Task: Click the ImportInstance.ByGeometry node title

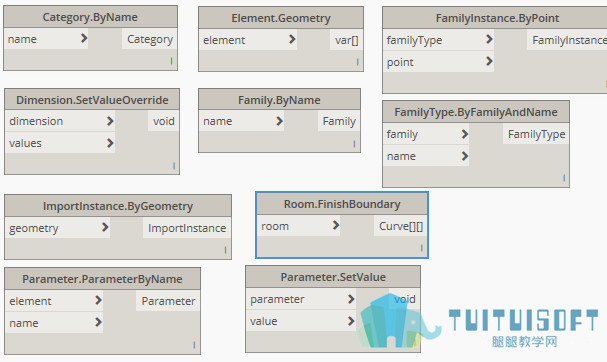Action: 118,206
